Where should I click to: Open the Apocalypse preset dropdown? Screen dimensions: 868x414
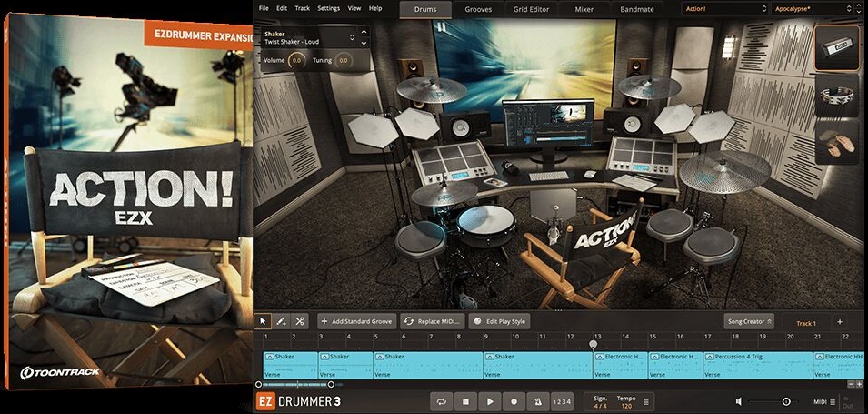[x=805, y=9]
